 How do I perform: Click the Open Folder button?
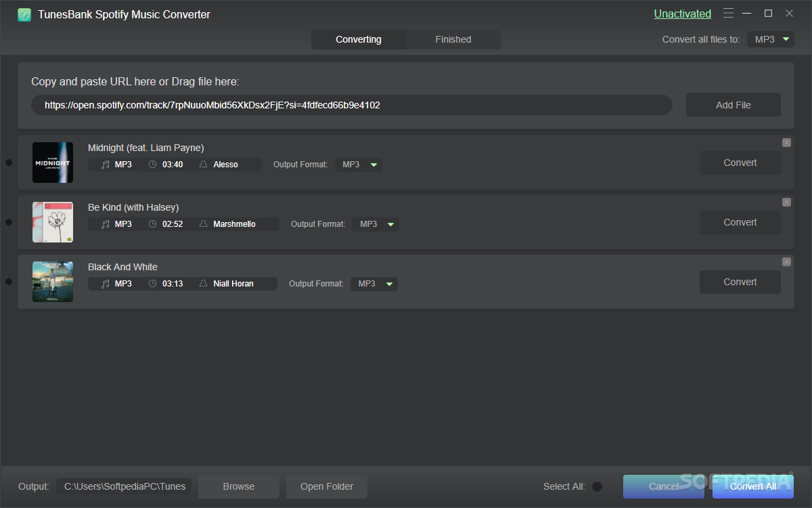click(327, 486)
